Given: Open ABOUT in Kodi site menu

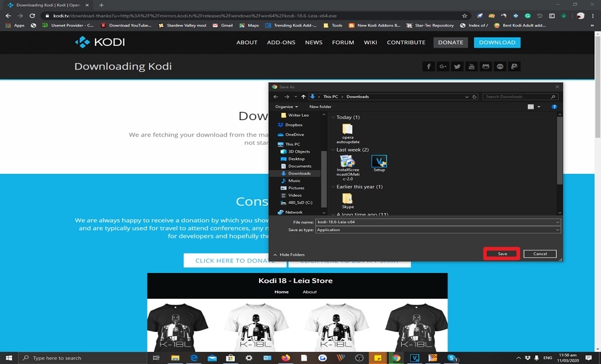Looking at the screenshot, I should click(x=246, y=42).
